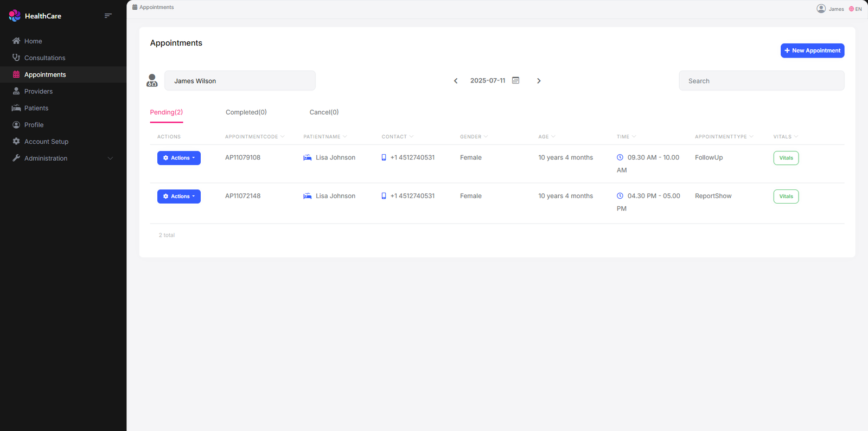Open Consultations in the sidebar
The height and width of the screenshot is (431, 868).
[44, 58]
